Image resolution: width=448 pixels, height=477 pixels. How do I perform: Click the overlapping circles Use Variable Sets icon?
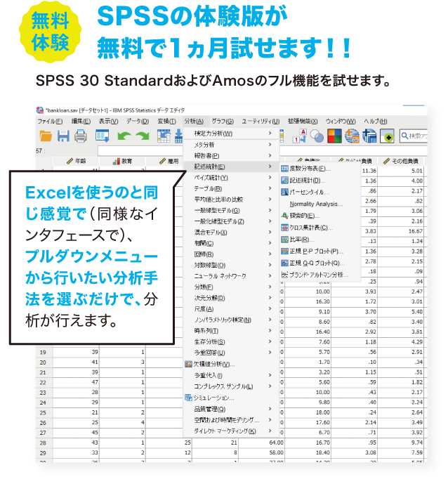click(317, 136)
